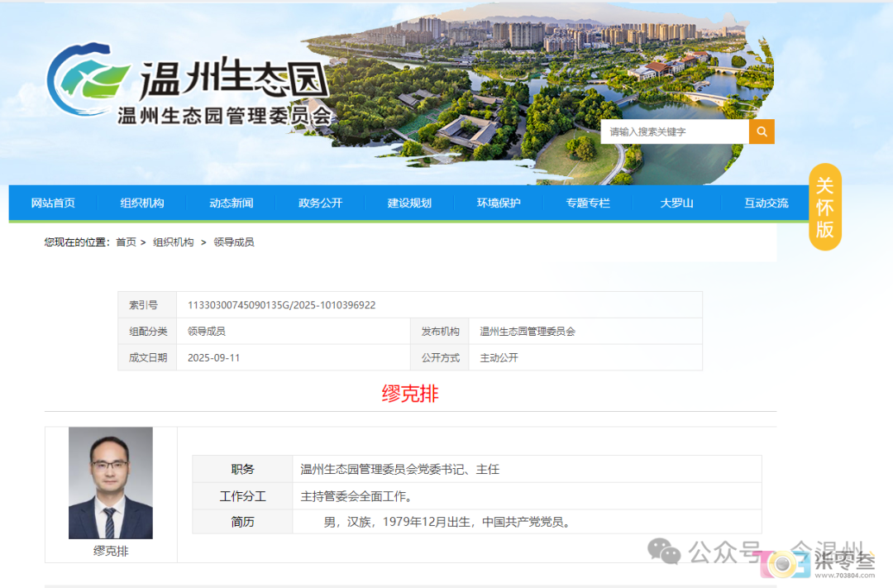Open the 建设规划 menu item
Image resolution: width=893 pixels, height=588 pixels.
coord(409,203)
